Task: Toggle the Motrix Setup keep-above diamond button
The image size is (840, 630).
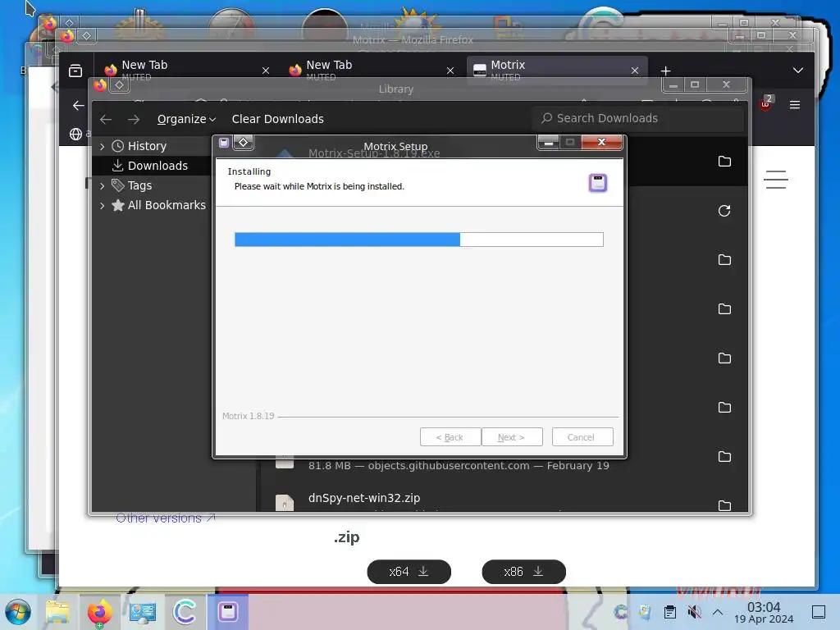Action: tap(243, 142)
